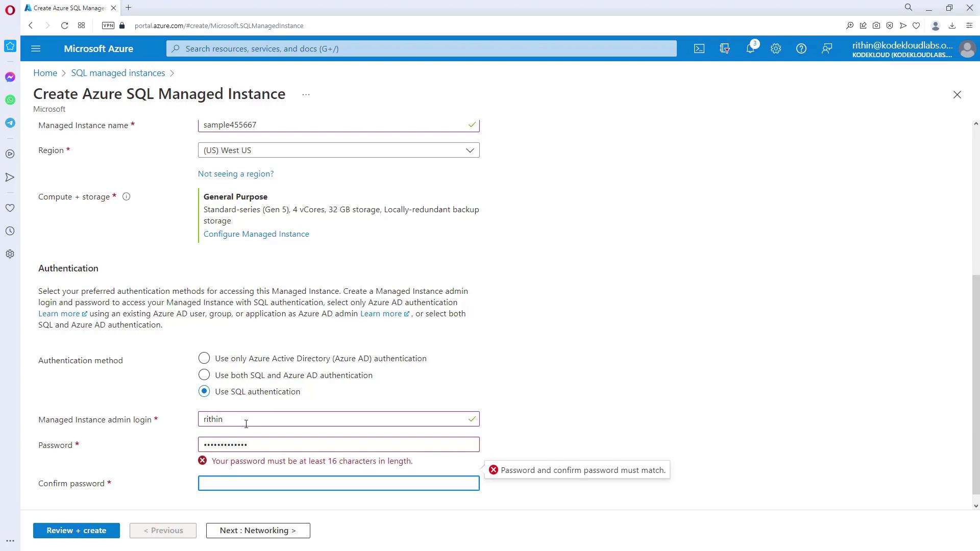Open portal settings gear icon
This screenshot has width=980, height=551.
tap(775, 49)
